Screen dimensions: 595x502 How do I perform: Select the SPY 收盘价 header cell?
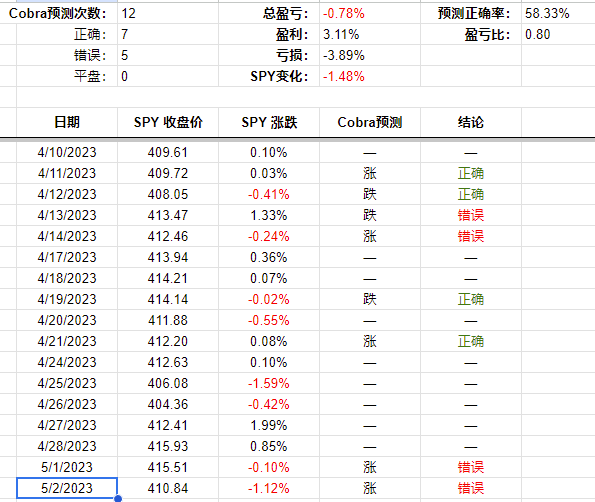[x=168, y=122]
